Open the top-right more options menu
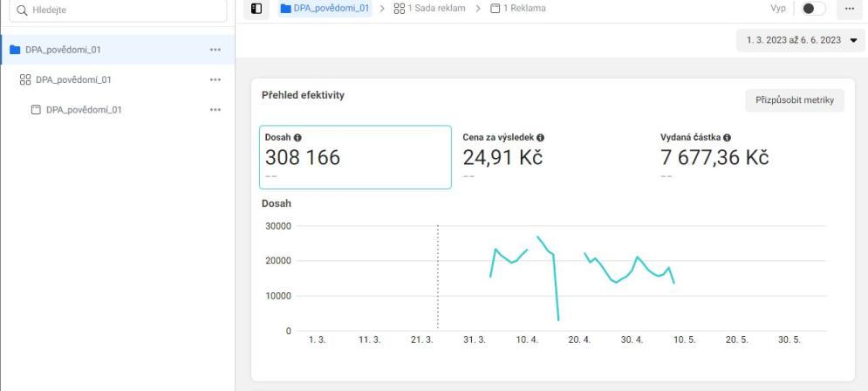The height and width of the screenshot is (391, 868). tap(850, 8)
